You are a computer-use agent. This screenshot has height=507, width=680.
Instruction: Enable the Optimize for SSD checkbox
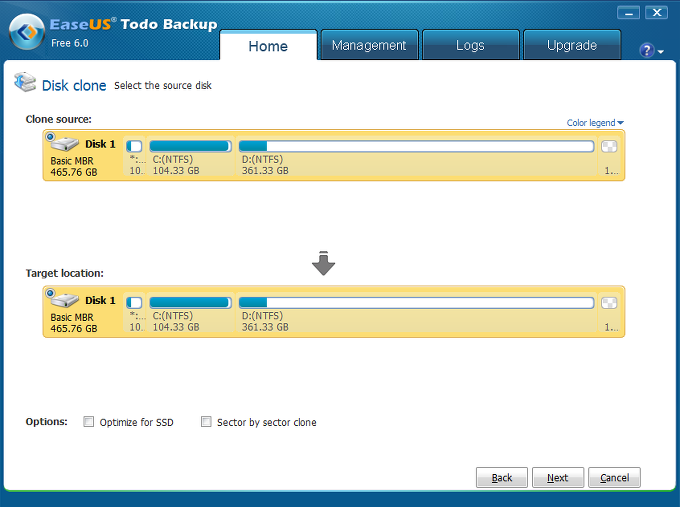88,422
